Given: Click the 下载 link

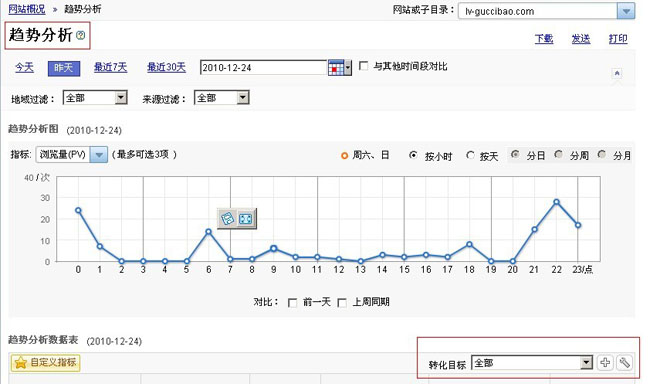Looking at the screenshot, I should [x=544, y=39].
